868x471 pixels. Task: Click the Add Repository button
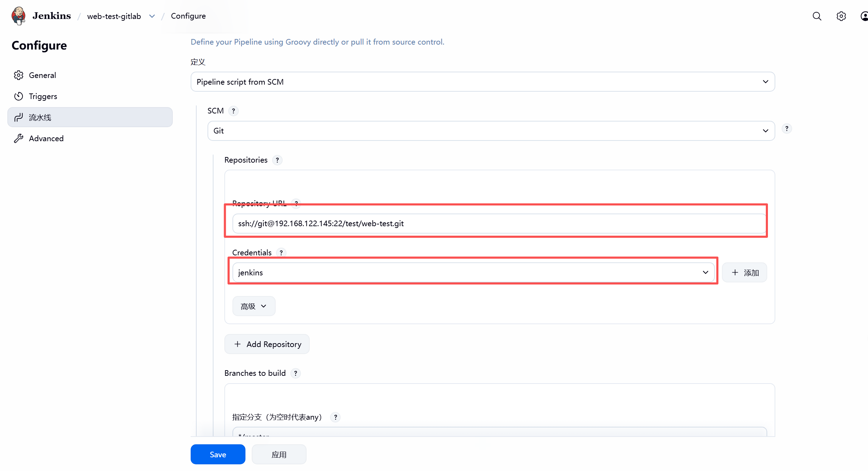click(x=267, y=344)
